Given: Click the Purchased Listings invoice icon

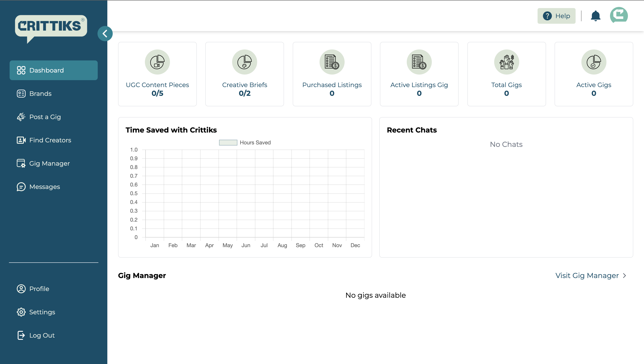Looking at the screenshot, I should (332, 62).
